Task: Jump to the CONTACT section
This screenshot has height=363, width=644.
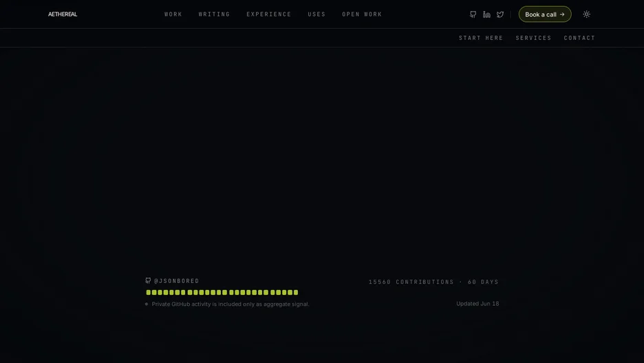Action: [579, 38]
